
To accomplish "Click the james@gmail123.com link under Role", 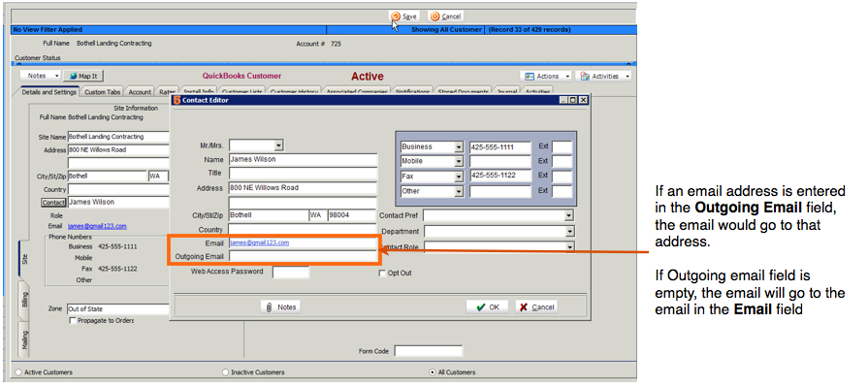I will [x=97, y=226].
